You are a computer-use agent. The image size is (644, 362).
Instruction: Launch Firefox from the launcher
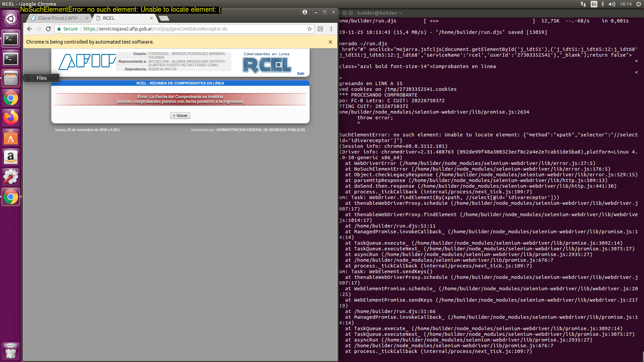(x=11, y=118)
